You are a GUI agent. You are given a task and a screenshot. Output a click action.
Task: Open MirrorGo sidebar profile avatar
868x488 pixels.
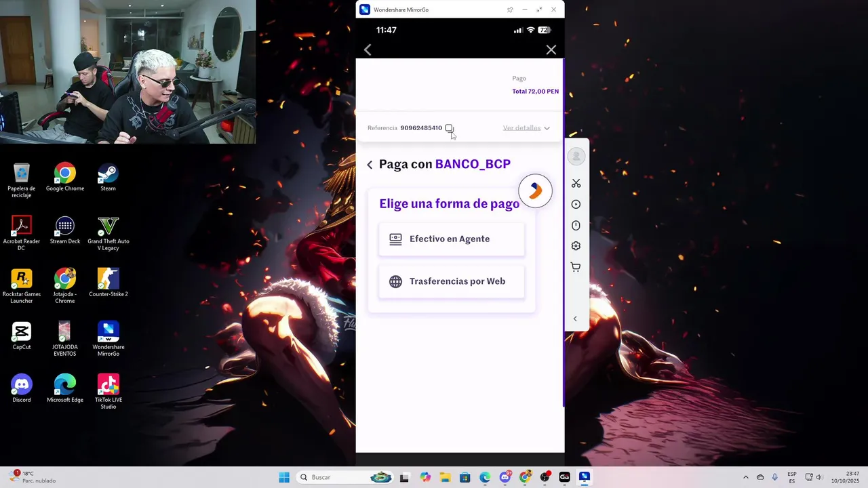coord(576,157)
